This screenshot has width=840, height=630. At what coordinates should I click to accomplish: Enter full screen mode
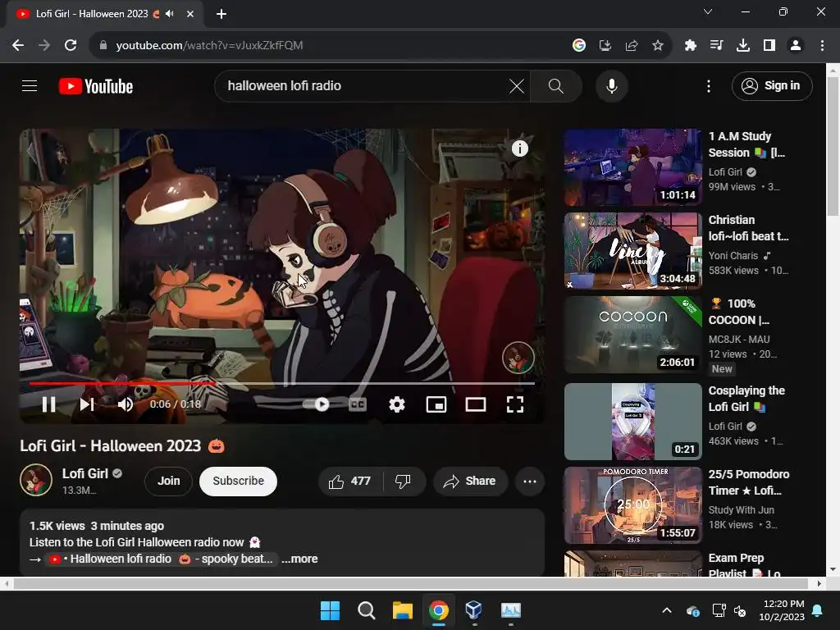(515, 404)
